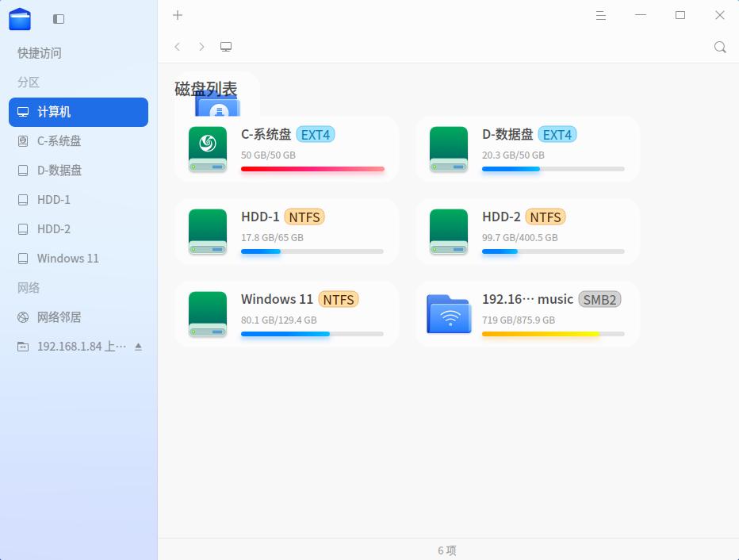
Task: Select the 192.16… music share name
Action: click(527, 299)
